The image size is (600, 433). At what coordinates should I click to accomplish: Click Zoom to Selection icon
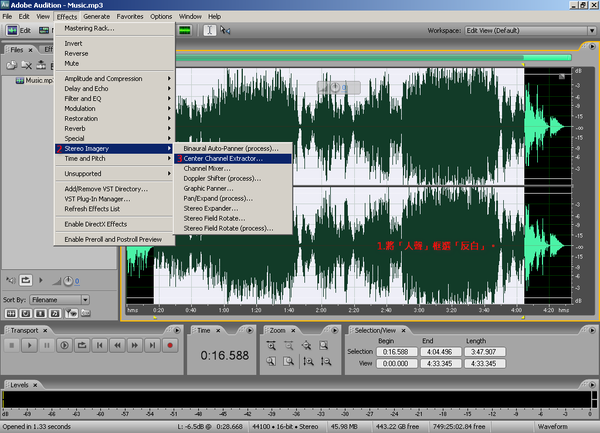point(324,345)
